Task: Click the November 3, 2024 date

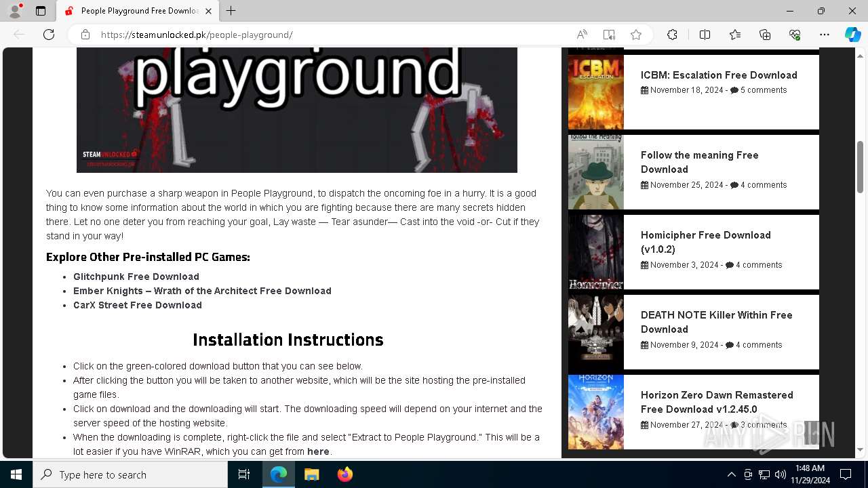Action: coord(684,265)
